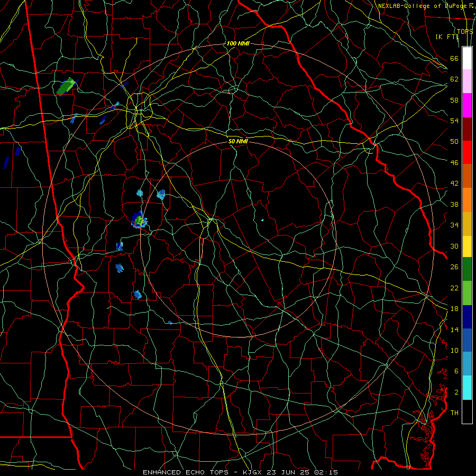
Task: Select the bright red legend swatch
Action: click(x=467, y=152)
